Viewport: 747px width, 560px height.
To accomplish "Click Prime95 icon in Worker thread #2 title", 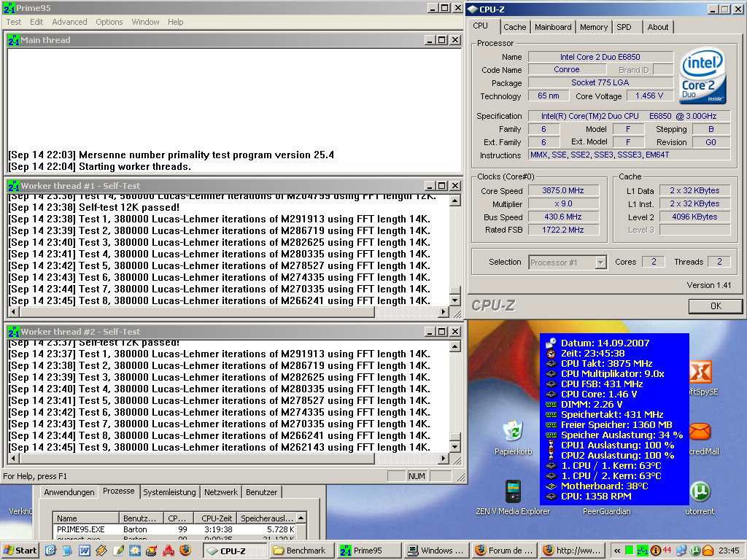I will pos(14,332).
